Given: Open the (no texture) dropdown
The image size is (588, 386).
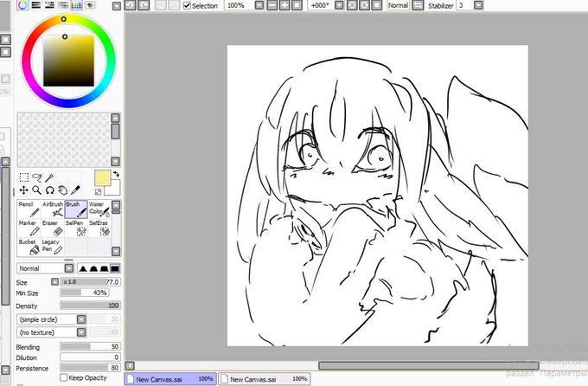Looking at the screenshot, I should 81,332.
